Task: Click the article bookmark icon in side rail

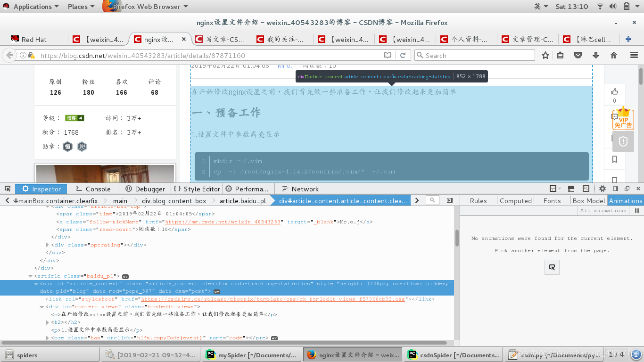Action: [x=614, y=159]
